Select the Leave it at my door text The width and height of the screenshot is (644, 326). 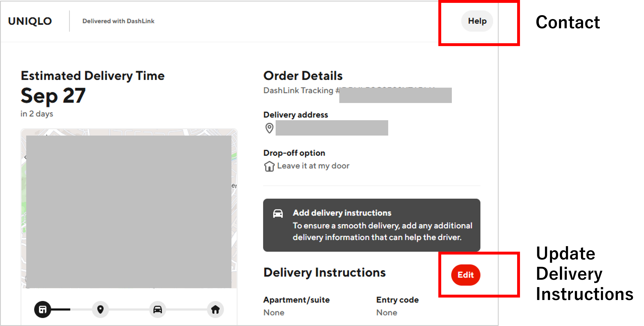point(313,166)
